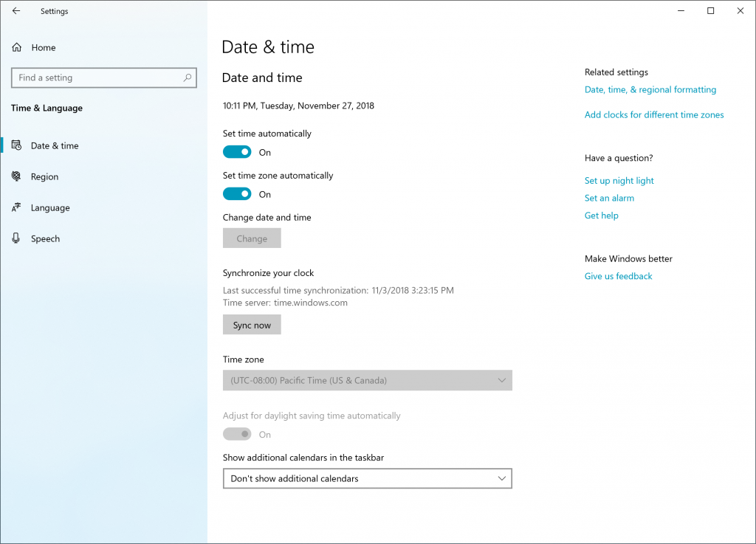Screen dimensions: 756x544
Task: Select the Date & time clock icon
Action: (16, 145)
